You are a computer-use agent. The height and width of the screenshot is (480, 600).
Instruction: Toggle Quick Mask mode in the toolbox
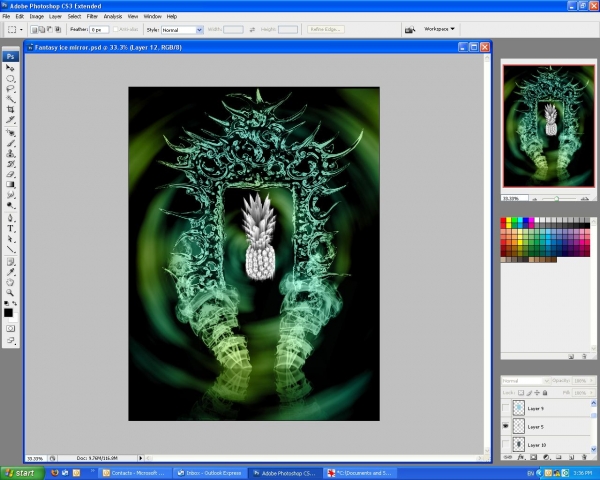tap(10, 328)
